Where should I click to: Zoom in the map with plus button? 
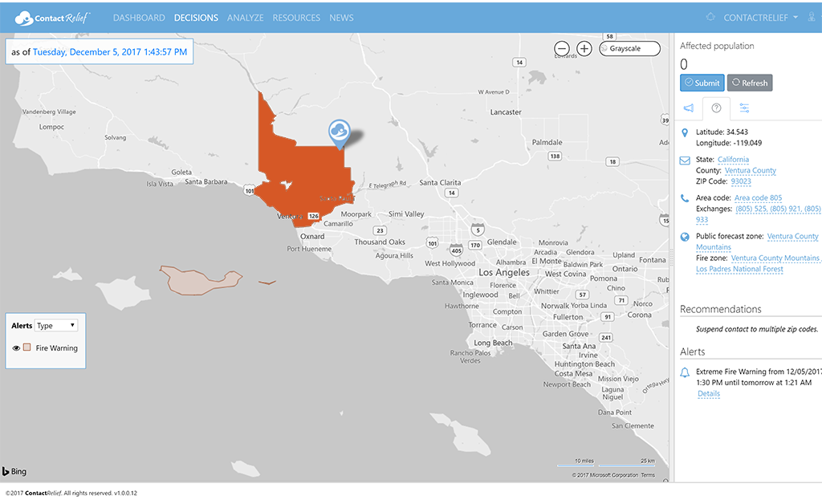(584, 49)
